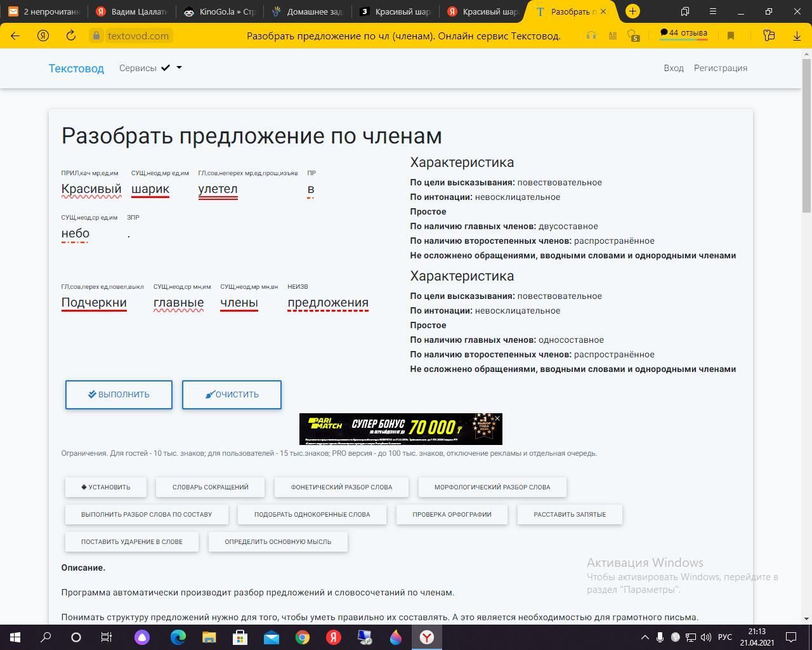Go back with the browser back arrow

pos(15,36)
